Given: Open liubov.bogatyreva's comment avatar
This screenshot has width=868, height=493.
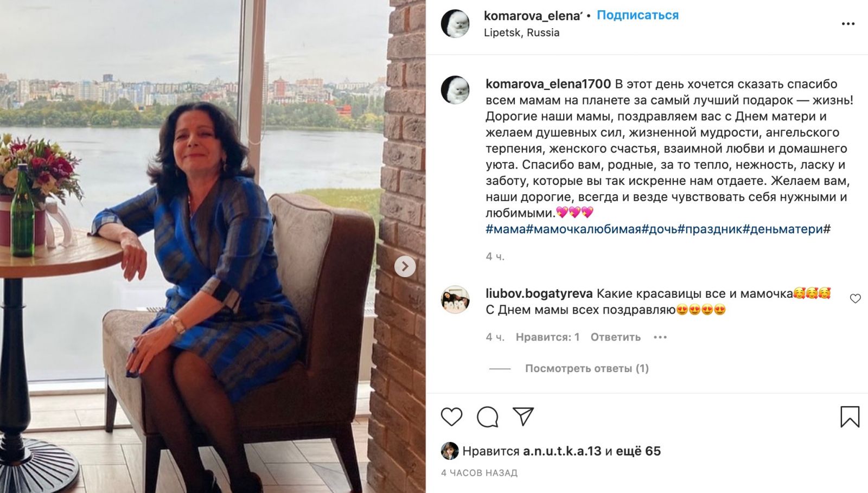Looking at the screenshot, I should pos(455,300).
